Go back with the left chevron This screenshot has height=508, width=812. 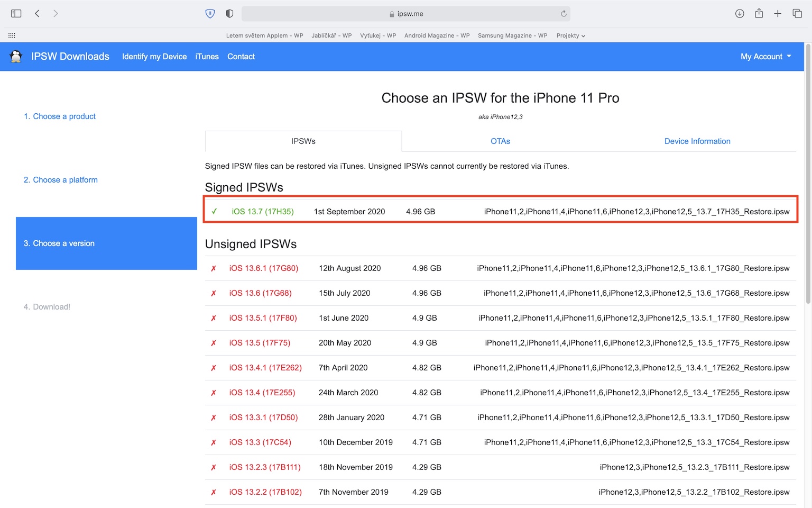(x=37, y=14)
